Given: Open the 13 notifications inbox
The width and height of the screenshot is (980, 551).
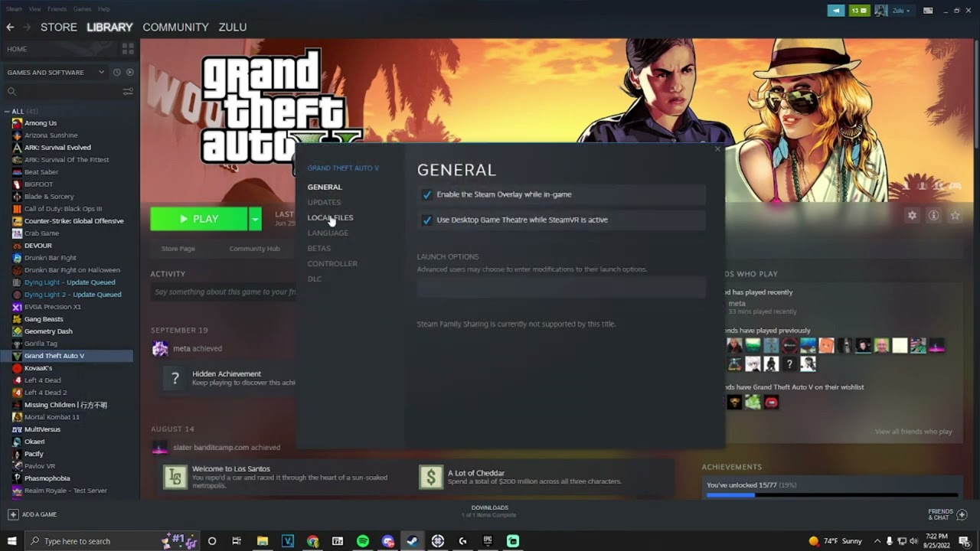Looking at the screenshot, I should coord(860,11).
